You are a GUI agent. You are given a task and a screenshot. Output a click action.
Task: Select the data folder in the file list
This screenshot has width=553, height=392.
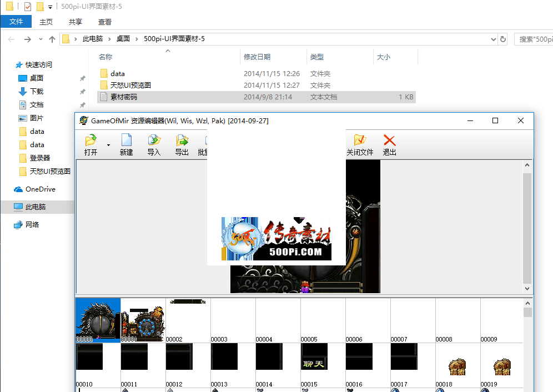click(257, 74)
